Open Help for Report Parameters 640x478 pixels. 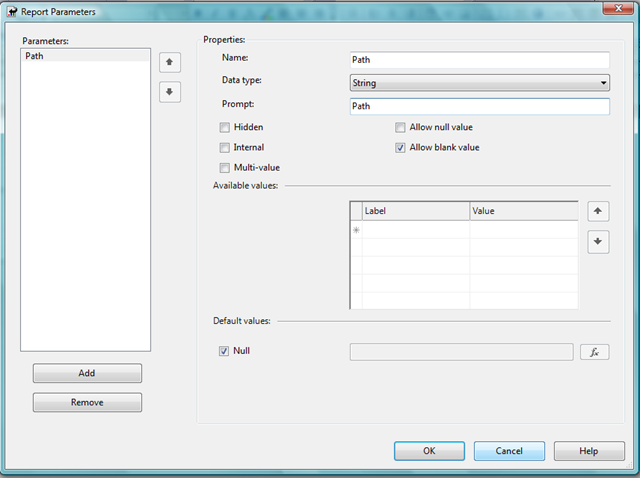pos(589,451)
